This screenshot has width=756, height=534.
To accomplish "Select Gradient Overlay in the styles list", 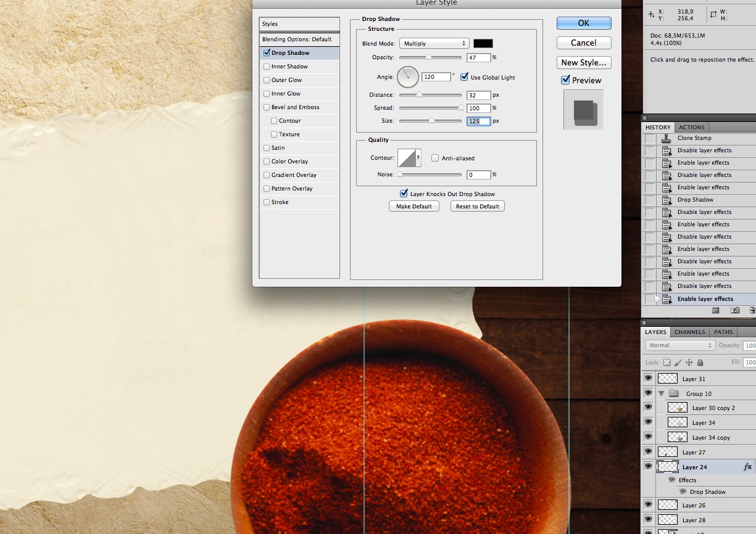I will click(299, 175).
